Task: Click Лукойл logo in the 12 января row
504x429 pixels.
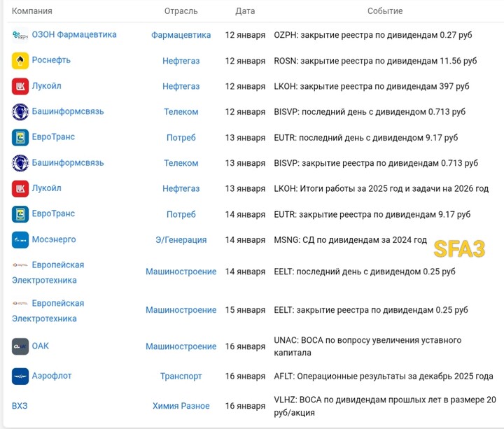Action: tap(20, 87)
